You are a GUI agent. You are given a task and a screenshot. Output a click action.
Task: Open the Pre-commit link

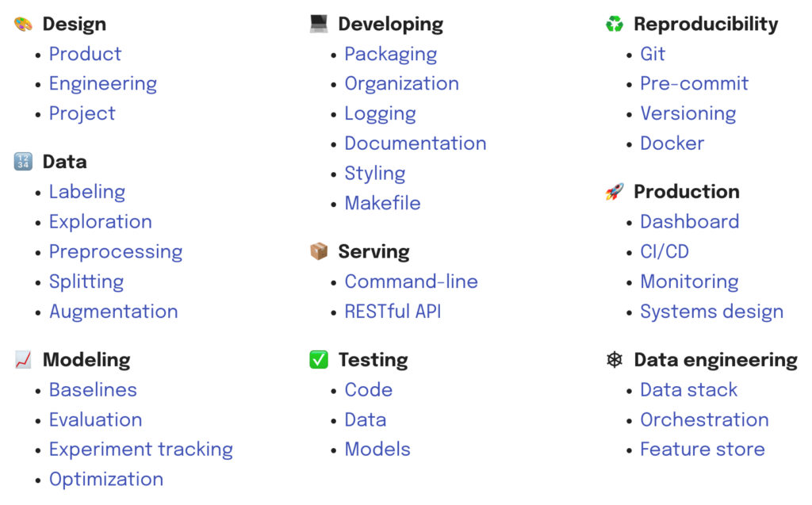pyautogui.click(x=695, y=83)
